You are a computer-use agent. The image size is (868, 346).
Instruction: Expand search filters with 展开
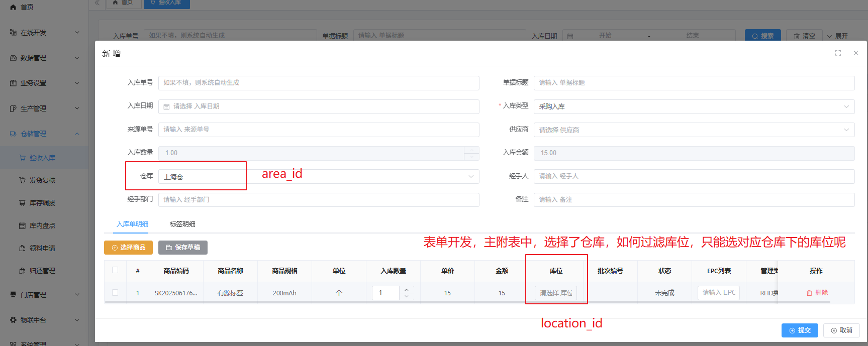click(x=837, y=36)
